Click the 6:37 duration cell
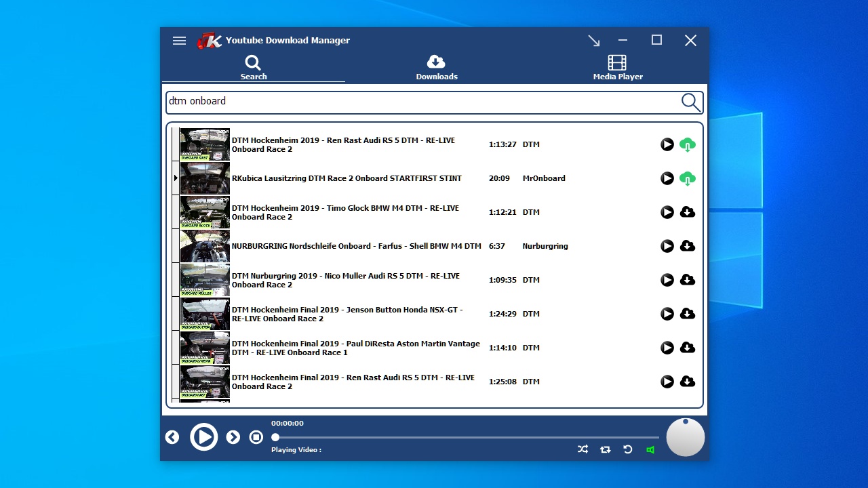868x488 pixels. [x=497, y=246]
